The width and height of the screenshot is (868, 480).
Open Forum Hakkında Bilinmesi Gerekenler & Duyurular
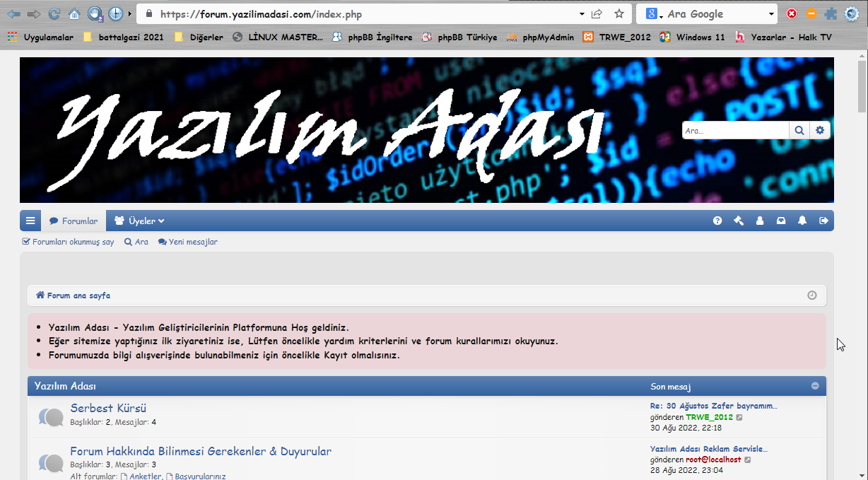coord(201,451)
